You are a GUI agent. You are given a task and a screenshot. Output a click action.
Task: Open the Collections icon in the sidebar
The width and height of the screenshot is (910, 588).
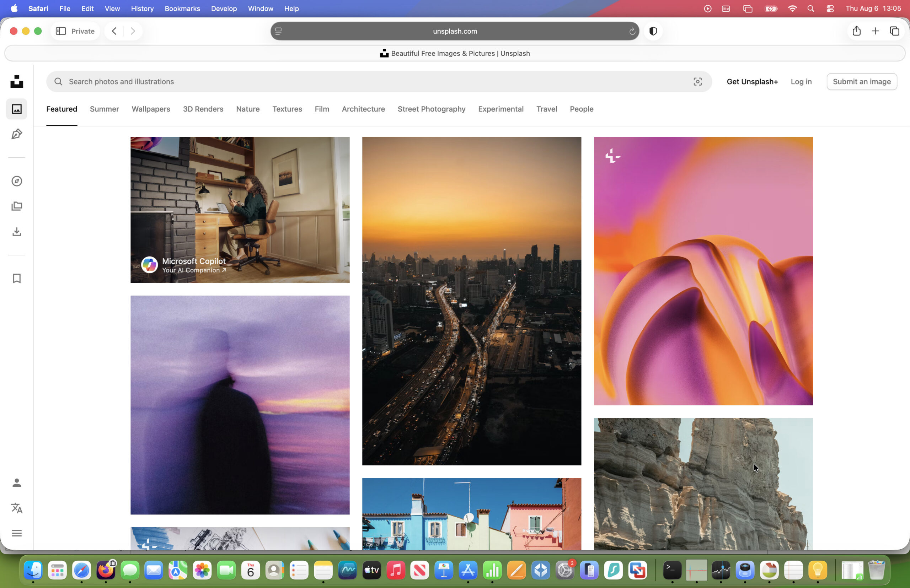point(16,206)
